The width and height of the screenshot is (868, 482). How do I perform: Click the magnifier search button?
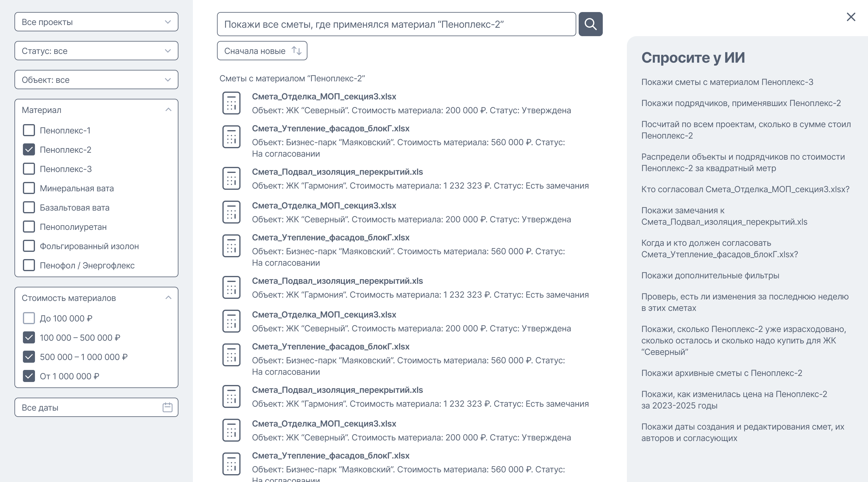[590, 24]
